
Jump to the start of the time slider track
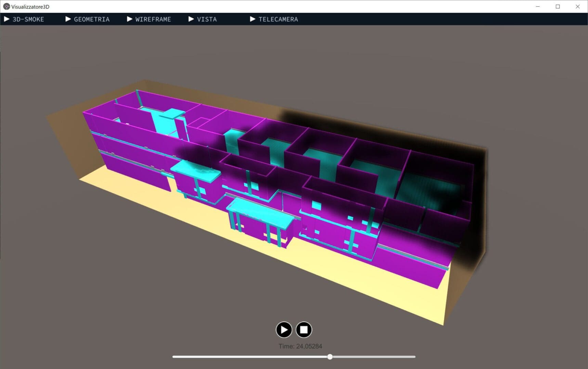(x=174, y=357)
